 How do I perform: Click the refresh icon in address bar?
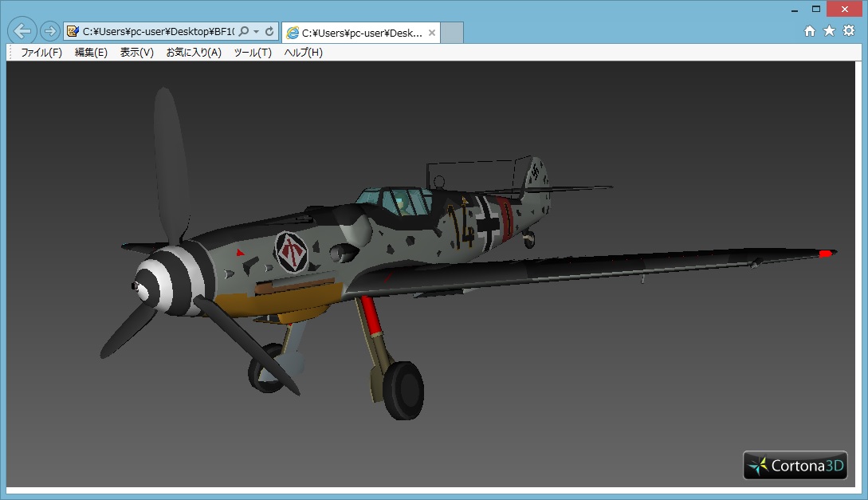pos(269,32)
